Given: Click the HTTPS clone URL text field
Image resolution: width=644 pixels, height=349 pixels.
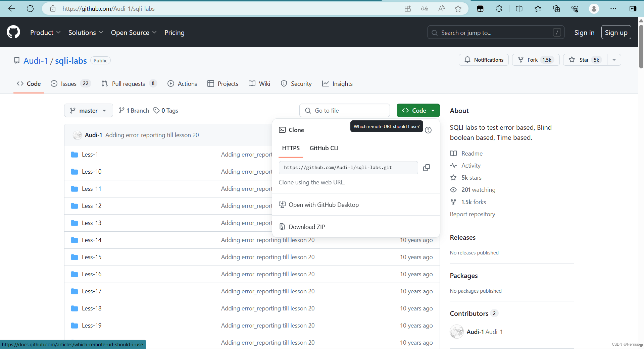Looking at the screenshot, I should pyautogui.click(x=348, y=168).
